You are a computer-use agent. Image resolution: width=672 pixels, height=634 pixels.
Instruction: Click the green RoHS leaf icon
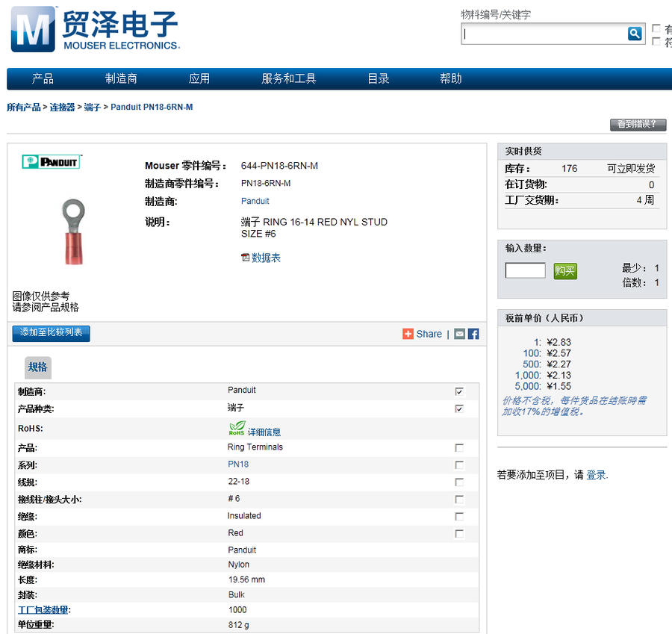(x=237, y=429)
